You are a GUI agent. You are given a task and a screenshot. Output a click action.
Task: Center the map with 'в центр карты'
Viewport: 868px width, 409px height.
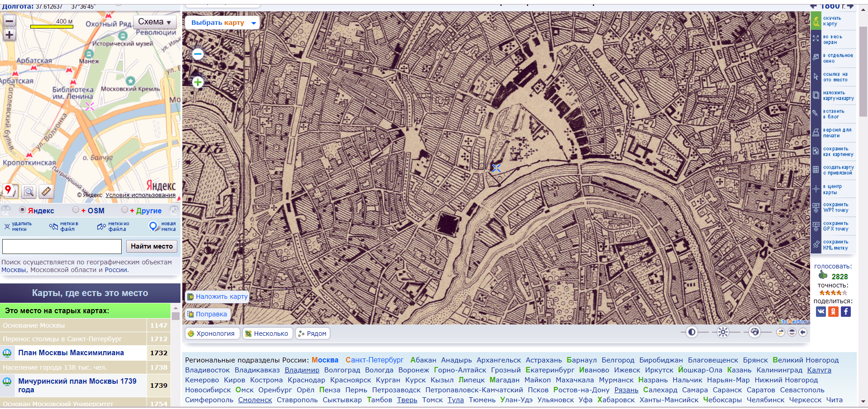coord(833,189)
